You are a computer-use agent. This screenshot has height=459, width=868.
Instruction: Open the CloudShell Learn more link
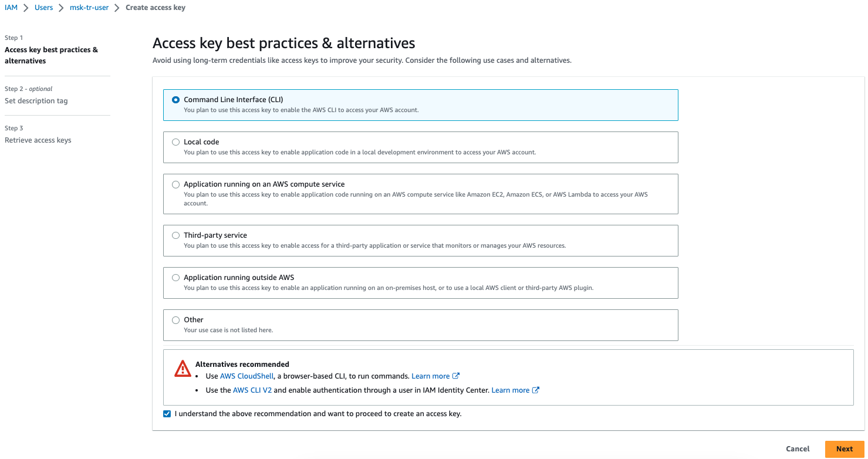pyautogui.click(x=435, y=376)
